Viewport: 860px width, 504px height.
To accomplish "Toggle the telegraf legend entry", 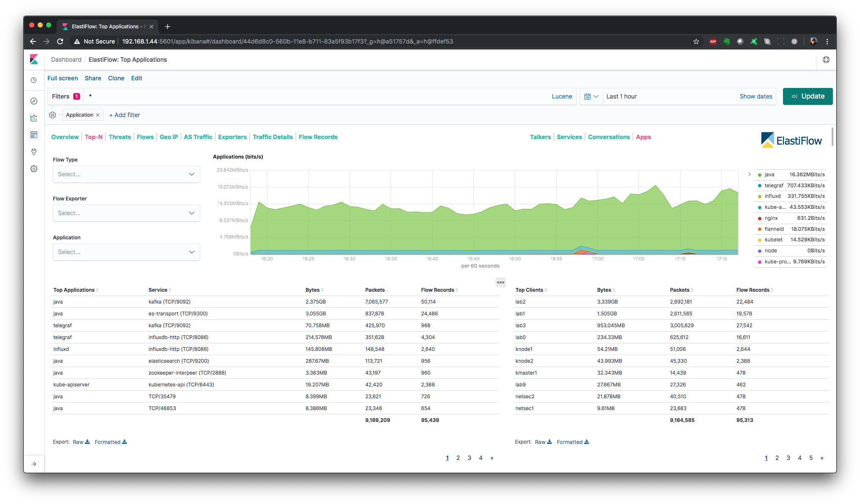I will point(773,186).
